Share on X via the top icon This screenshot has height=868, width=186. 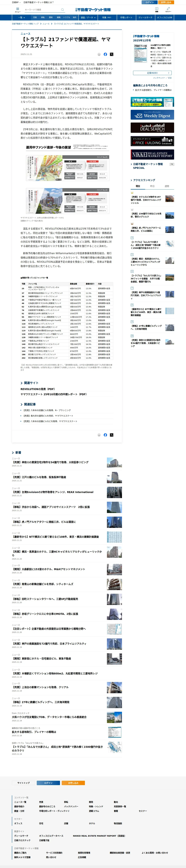tap(112, 54)
